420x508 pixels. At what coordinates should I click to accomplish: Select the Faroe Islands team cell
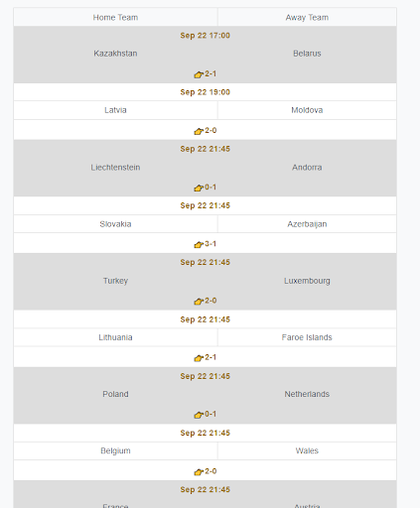pos(307,337)
